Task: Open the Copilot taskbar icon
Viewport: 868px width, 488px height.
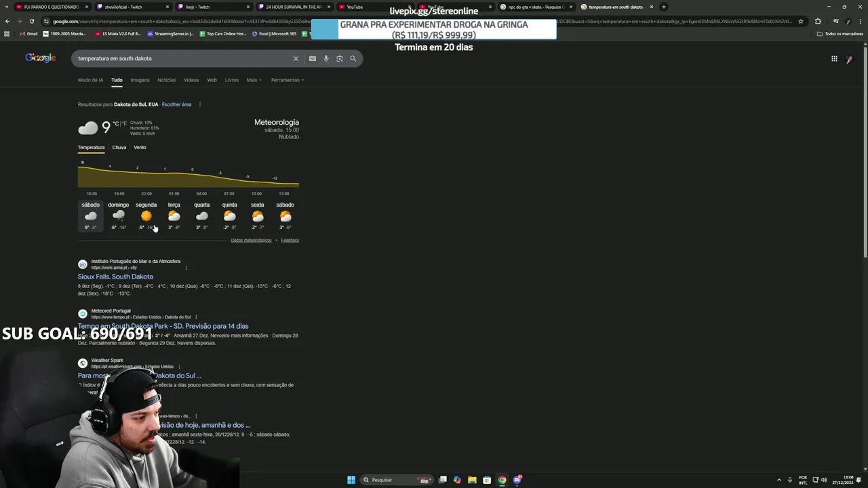Action: coord(457,480)
